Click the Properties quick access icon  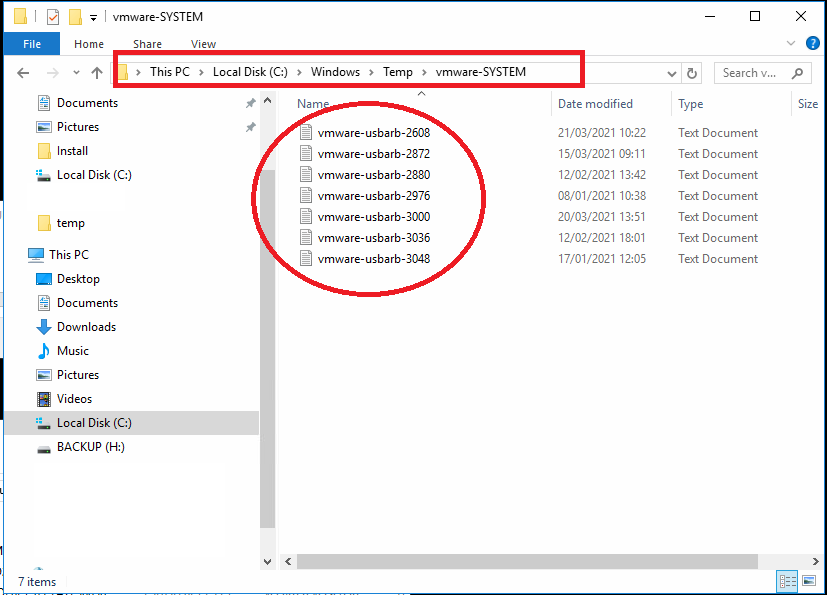[53, 17]
